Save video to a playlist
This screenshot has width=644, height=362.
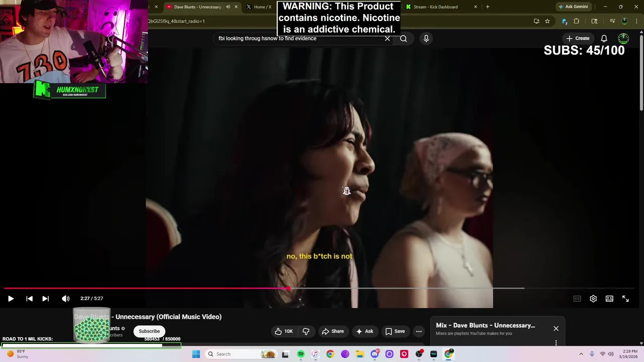click(395, 331)
